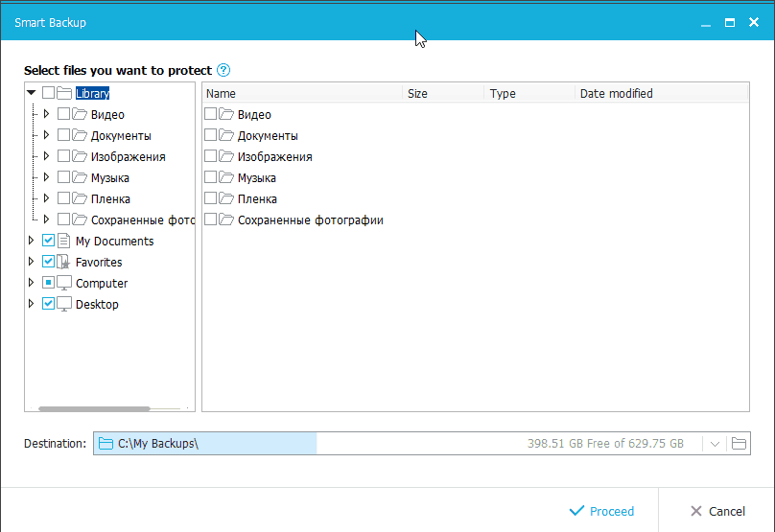This screenshot has width=775, height=532.
Task: Click the Library folder icon in tree
Action: (x=64, y=93)
